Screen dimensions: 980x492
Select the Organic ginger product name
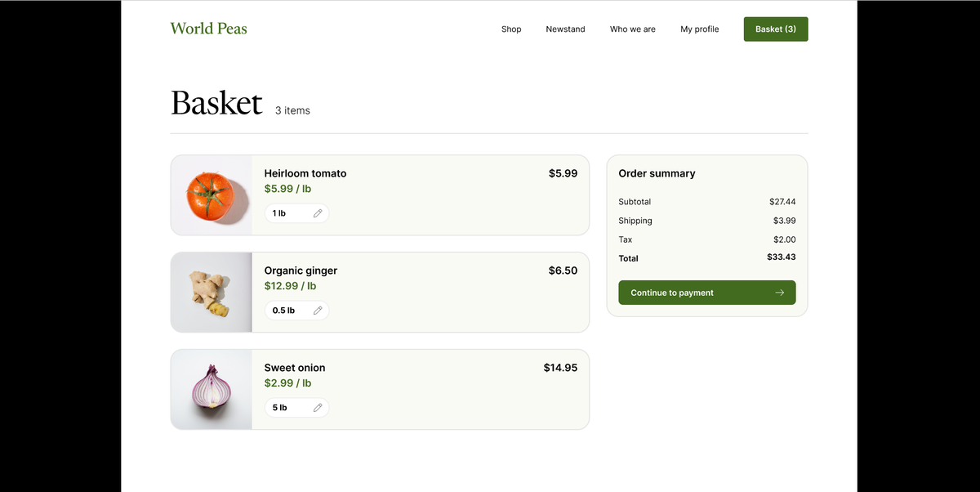point(301,271)
